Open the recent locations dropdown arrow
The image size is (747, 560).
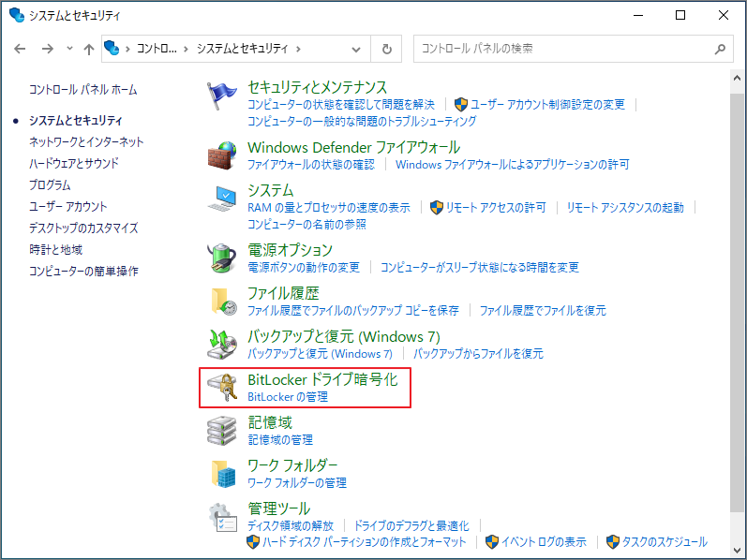click(69, 48)
